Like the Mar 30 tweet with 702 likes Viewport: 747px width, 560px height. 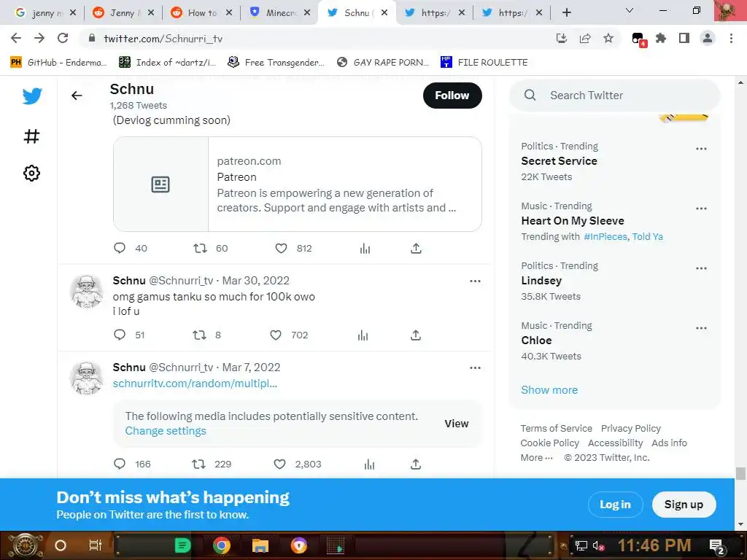tap(276, 335)
